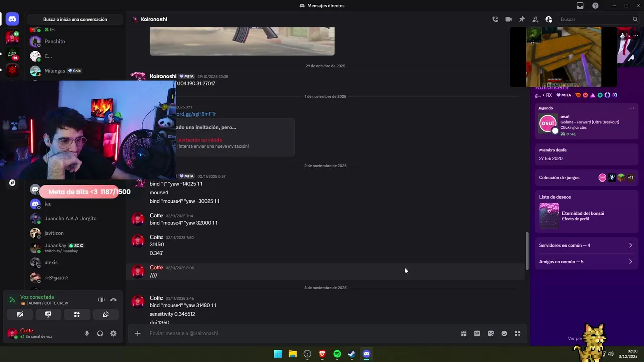
Task: Open the sticker picker
Action: pos(491,333)
